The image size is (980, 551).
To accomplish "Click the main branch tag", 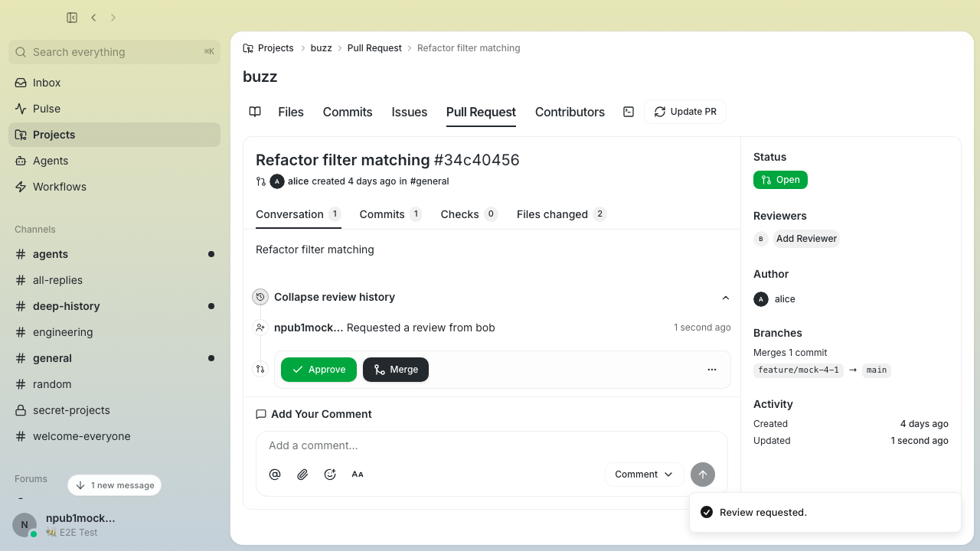I will [877, 370].
